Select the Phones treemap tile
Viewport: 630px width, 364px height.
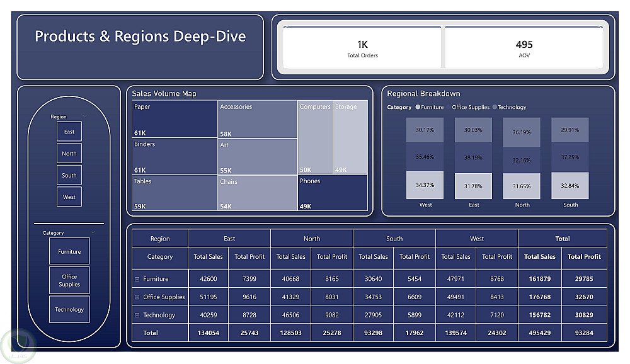pos(333,193)
